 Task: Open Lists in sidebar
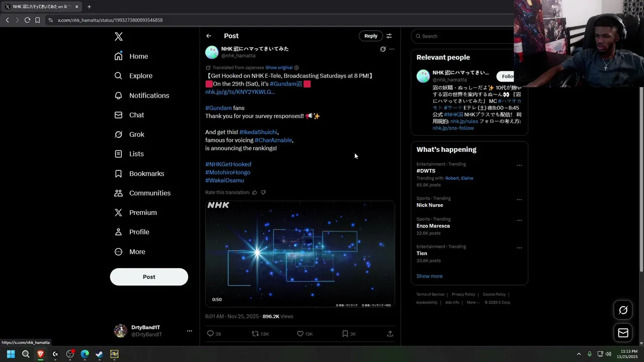pos(129,154)
